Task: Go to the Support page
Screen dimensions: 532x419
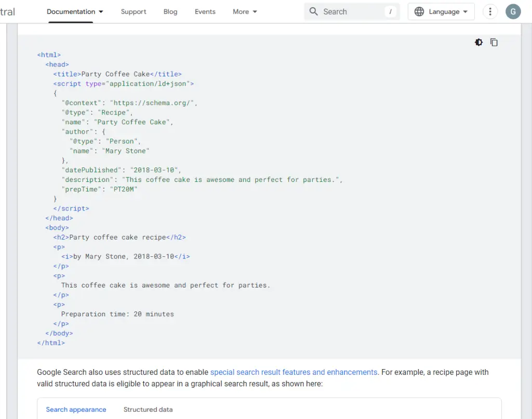Action: point(134,11)
